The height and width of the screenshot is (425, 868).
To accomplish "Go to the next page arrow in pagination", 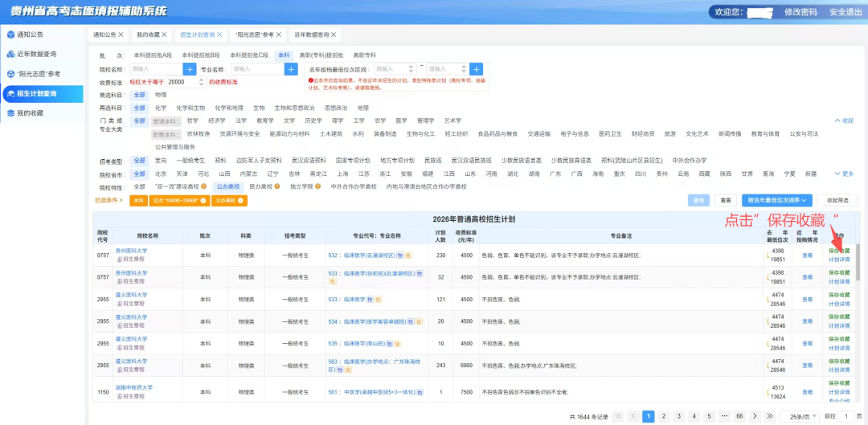I will point(755,416).
